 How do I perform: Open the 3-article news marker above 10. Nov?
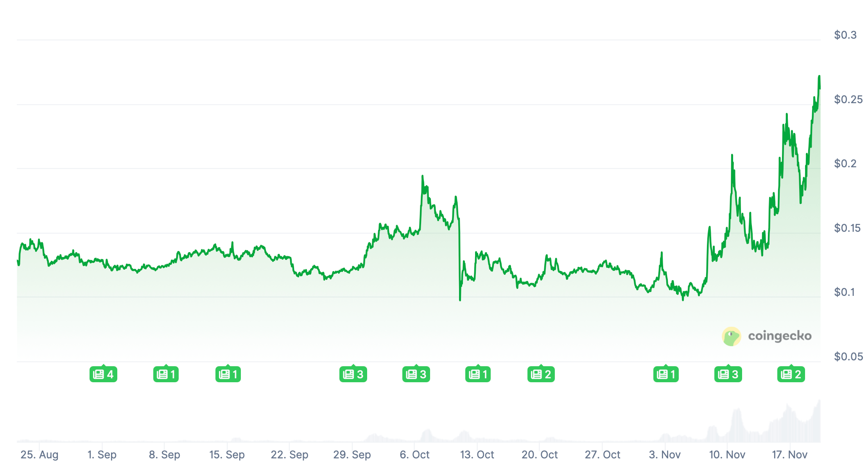tap(728, 374)
